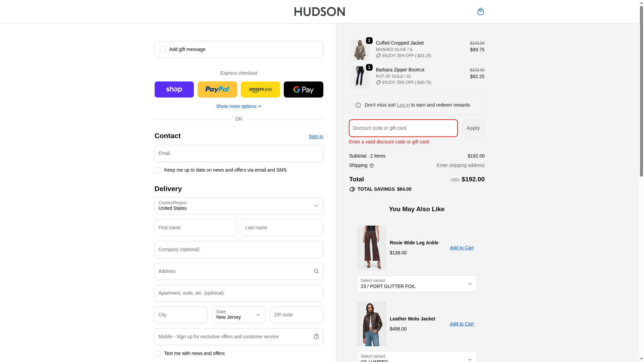Pay with Shop Pay express button
The width and height of the screenshot is (644, 362).
(174, 89)
